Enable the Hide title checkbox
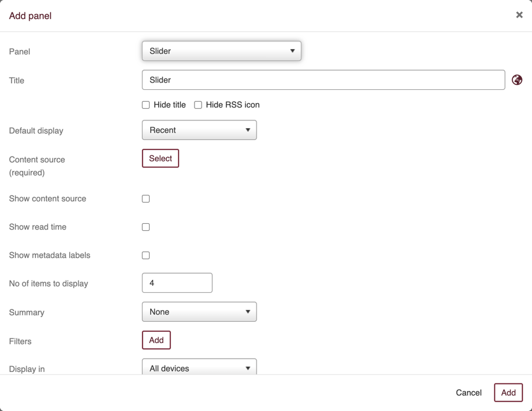Screen dimensions: 532x411 pos(146,105)
